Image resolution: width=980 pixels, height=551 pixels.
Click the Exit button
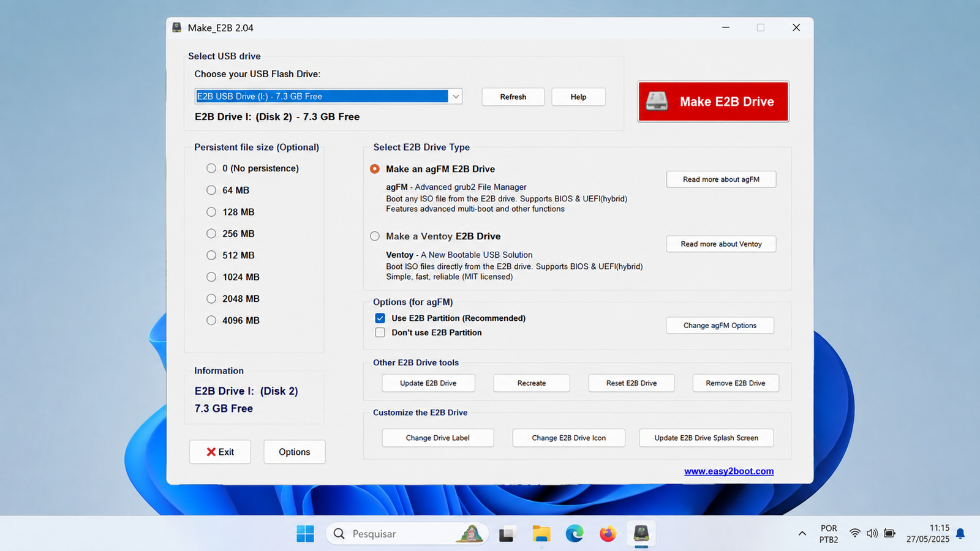(x=220, y=452)
